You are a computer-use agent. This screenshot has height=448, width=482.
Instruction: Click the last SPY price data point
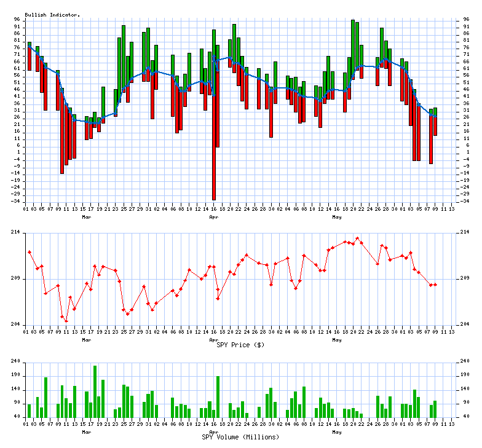435,285
